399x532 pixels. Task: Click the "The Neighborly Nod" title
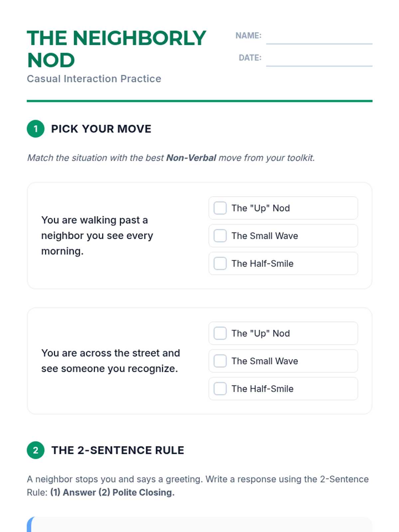tap(116, 49)
